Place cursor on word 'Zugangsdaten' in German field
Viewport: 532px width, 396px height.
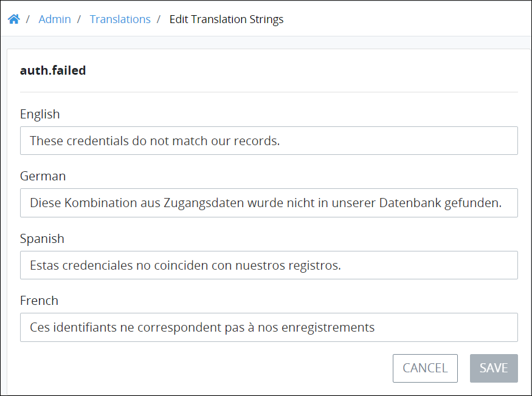coord(204,203)
